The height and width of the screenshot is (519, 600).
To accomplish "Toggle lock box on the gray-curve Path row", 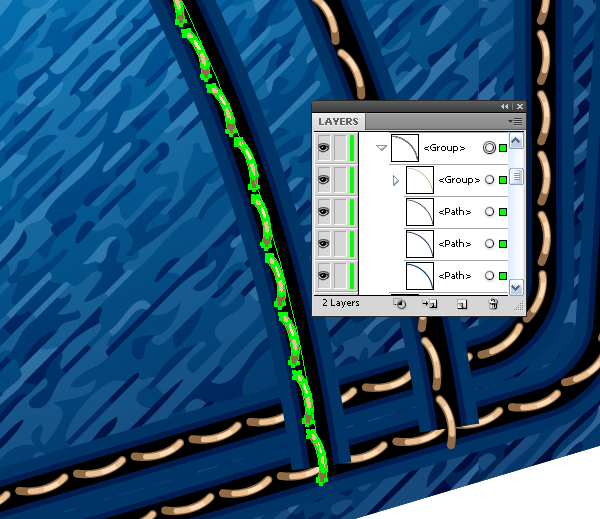I will coord(340,212).
